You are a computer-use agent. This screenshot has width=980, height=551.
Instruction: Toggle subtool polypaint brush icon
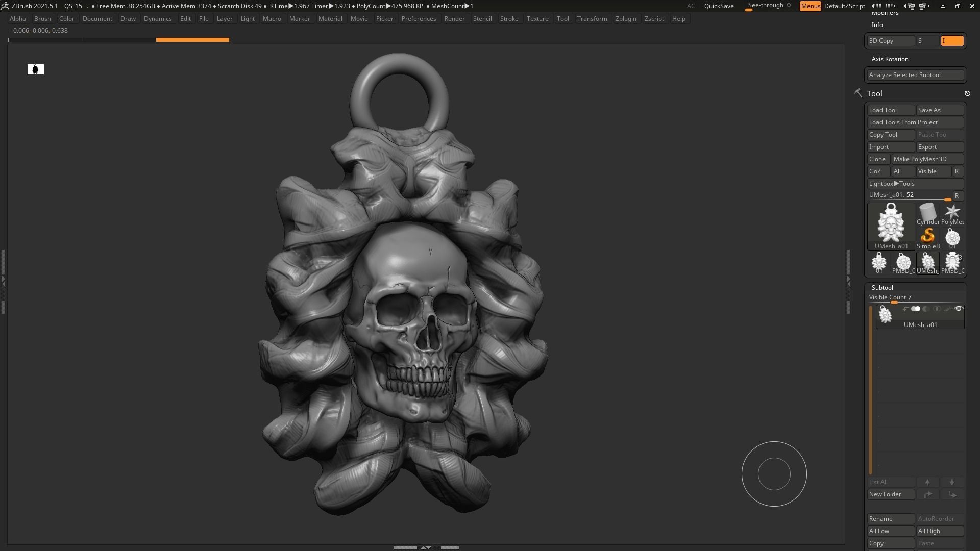947,309
